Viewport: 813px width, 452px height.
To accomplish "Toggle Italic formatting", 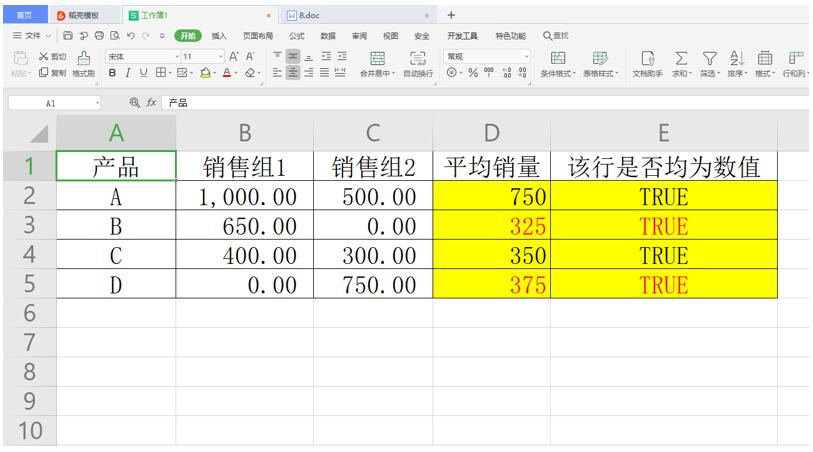I will tap(128, 73).
